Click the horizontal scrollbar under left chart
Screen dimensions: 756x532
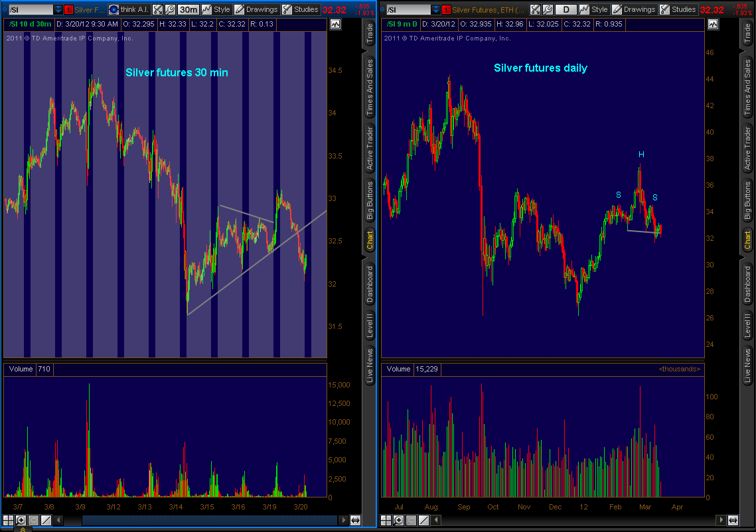[210, 520]
